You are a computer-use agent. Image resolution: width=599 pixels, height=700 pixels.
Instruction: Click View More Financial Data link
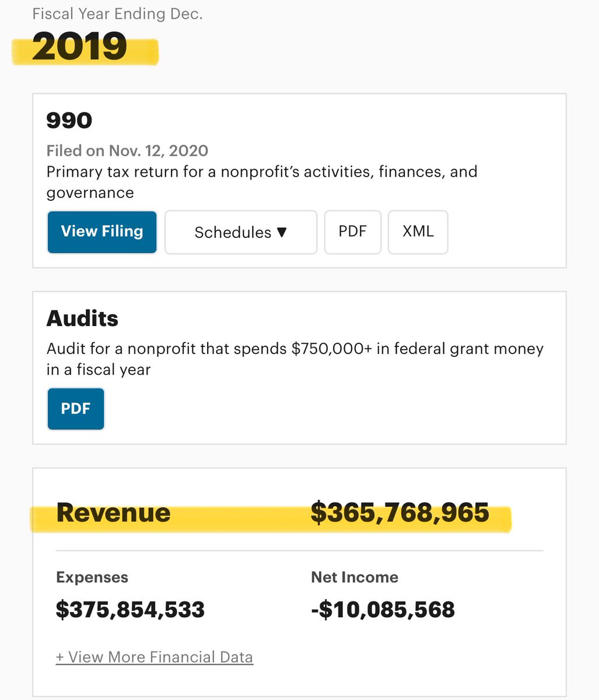(x=155, y=657)
